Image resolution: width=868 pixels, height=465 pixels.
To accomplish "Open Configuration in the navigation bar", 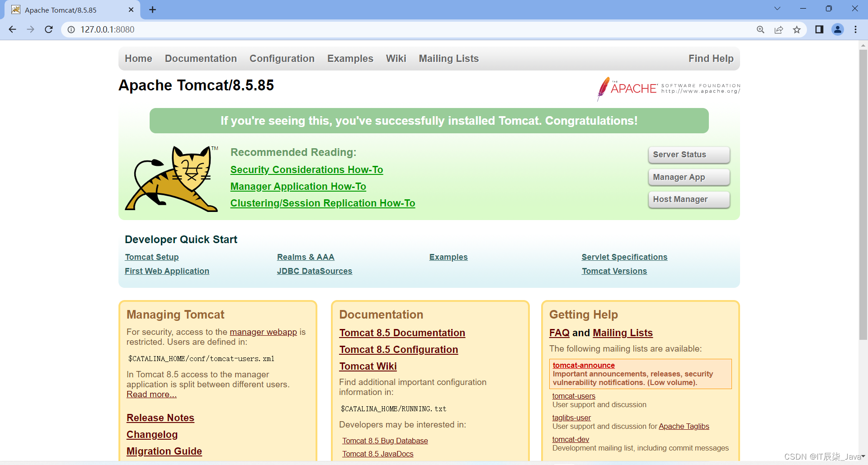I will [282, 59].
